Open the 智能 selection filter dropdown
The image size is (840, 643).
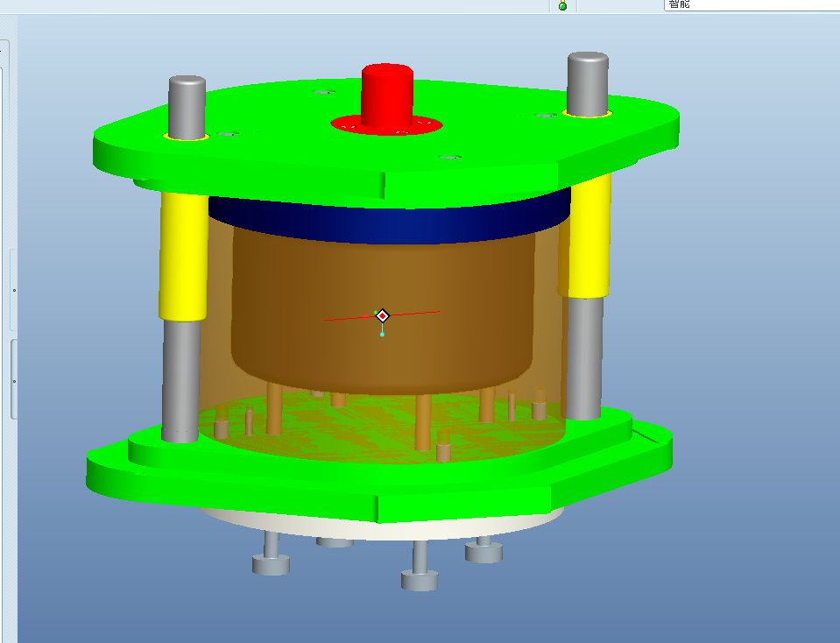[752, 5]
